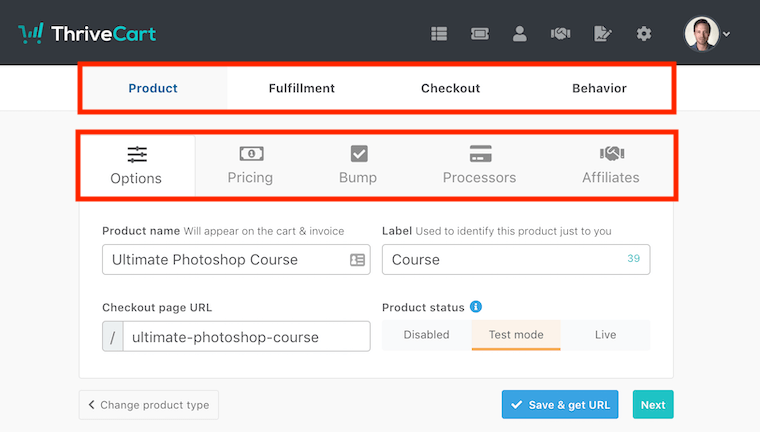Click the 'Checkout page URL' label
The width and height of the screenshot is (760, 432).
(x=157, y=307)
